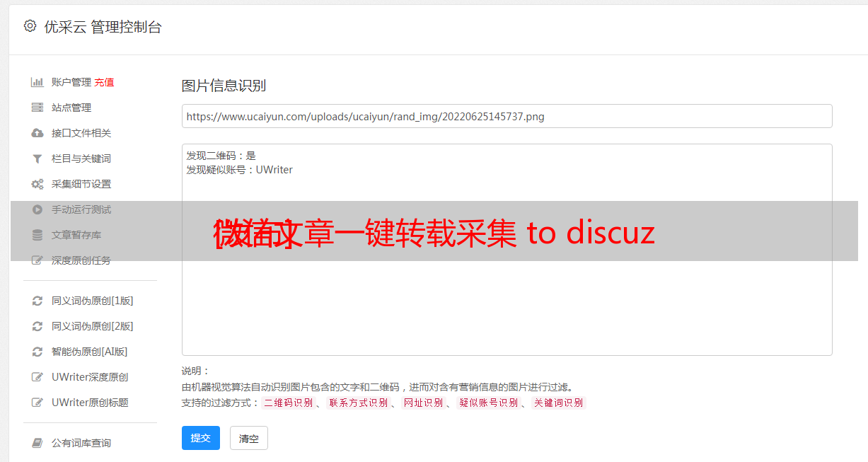The image size is (868, 462).
Task: Click result line 发现二维码：是
Action: pos(221,156)
